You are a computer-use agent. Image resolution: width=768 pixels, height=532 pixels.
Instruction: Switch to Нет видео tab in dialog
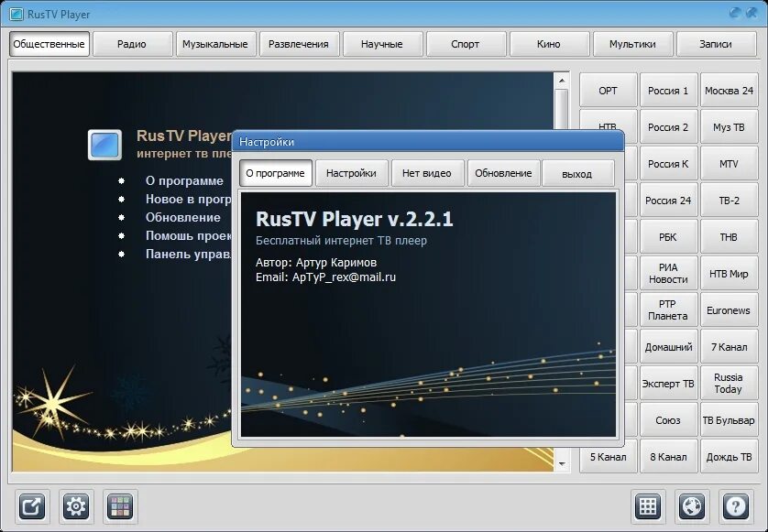[427, 173]
